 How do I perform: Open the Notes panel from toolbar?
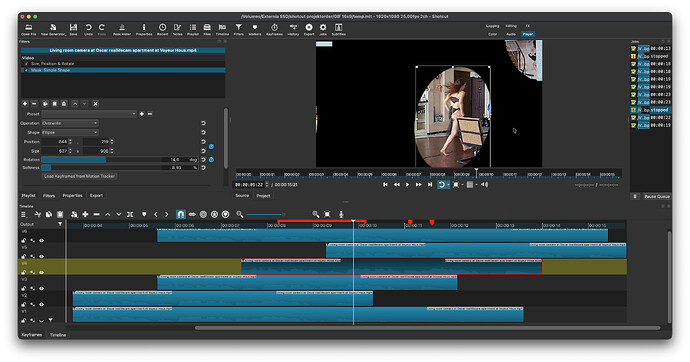click(177, 29)
